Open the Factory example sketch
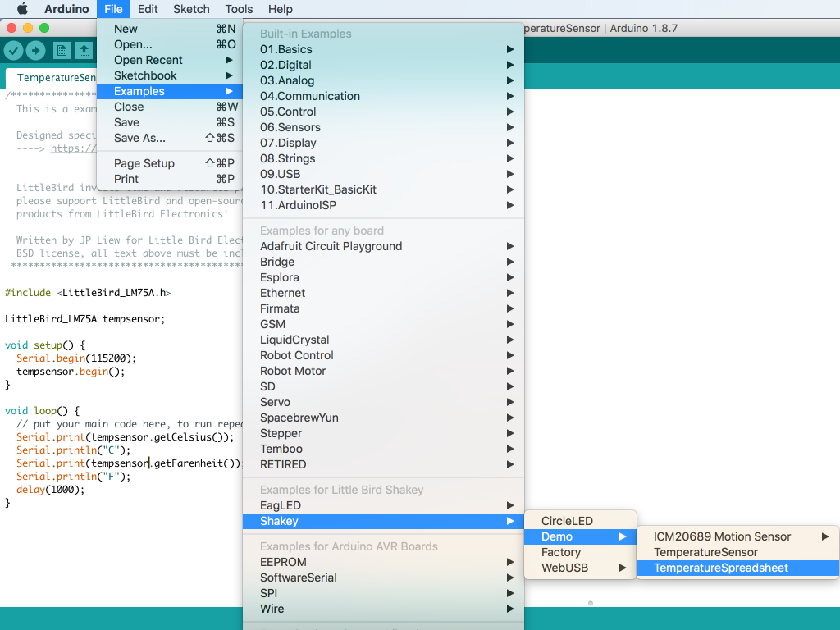 (x=580, y=552)
